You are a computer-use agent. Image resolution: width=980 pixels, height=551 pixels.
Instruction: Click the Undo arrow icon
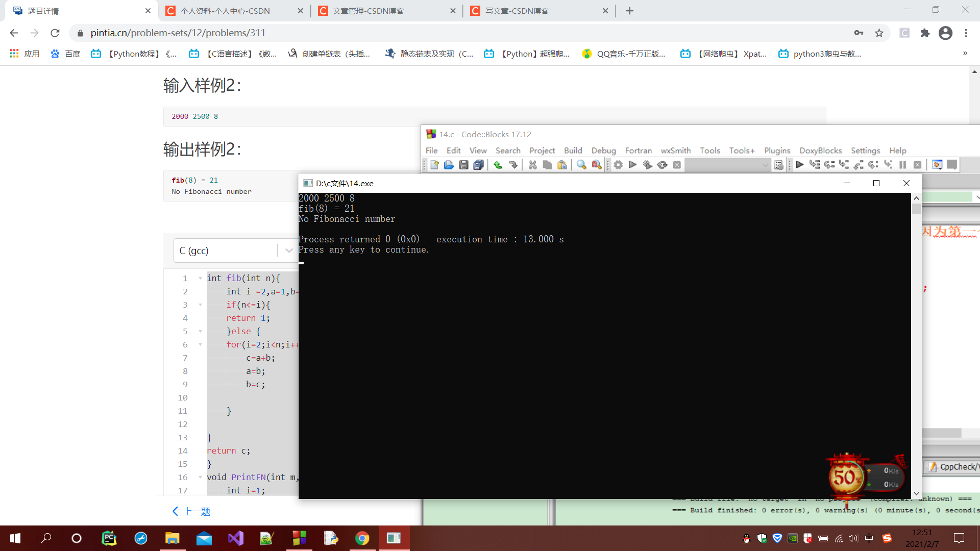pos(498,165)
